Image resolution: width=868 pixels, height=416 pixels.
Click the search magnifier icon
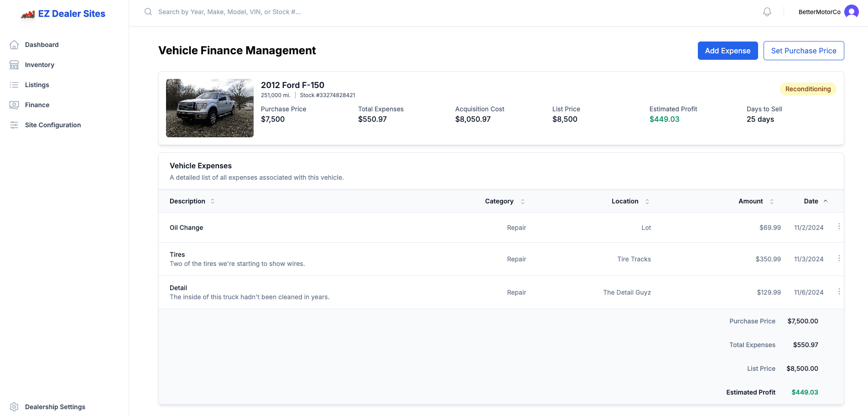(x=148, y=11)
